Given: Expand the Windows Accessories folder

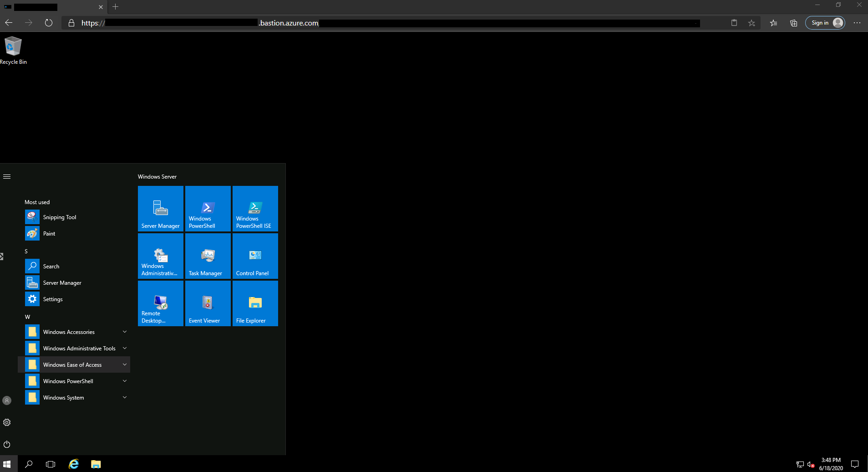Looking at the screenshot, I should [74, 332].
